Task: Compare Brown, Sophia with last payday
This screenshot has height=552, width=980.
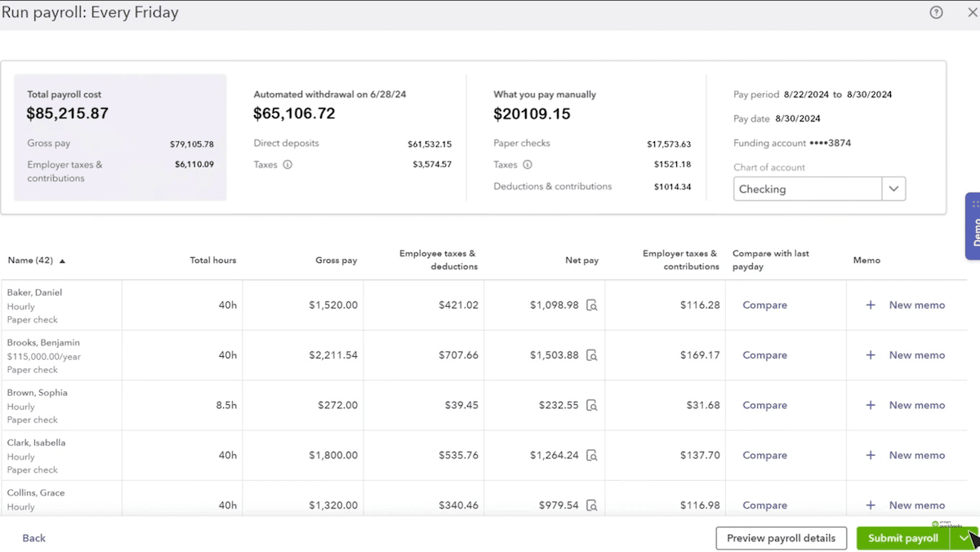Action: (764, 405)
